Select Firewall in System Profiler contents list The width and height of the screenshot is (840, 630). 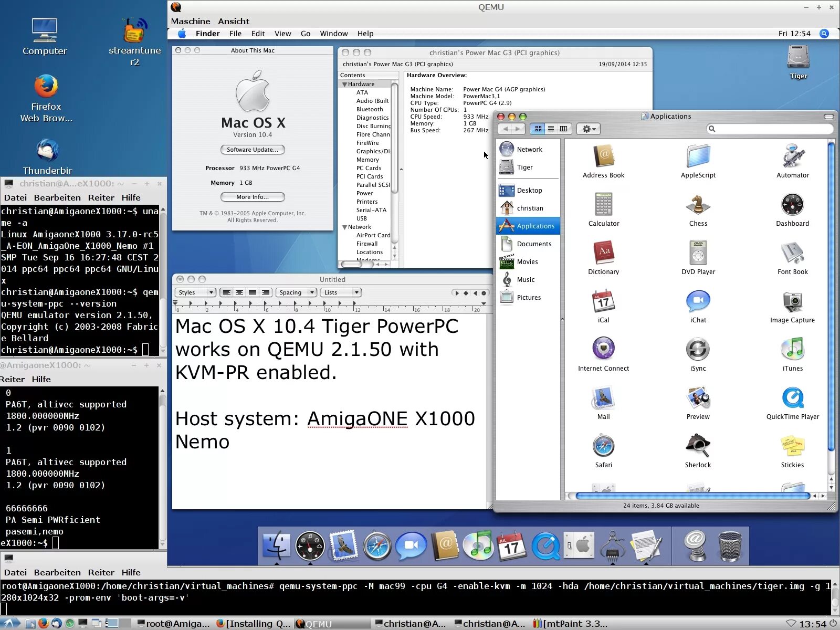pyautogui.click(x=367, y=244)
